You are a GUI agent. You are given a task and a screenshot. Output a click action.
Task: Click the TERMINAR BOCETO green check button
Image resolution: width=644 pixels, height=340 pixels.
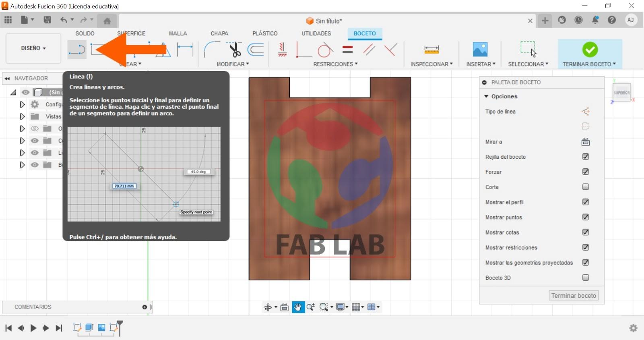point(590,50)
